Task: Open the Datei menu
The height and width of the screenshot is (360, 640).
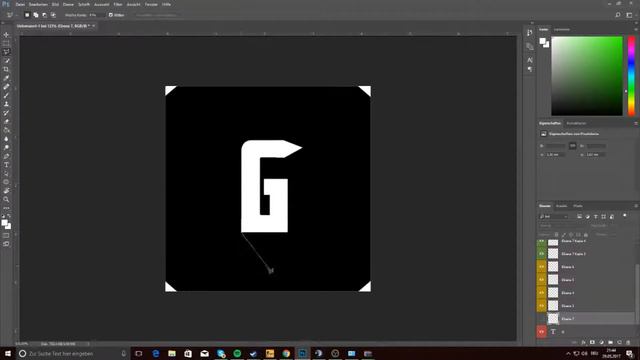Action: [x=20, y=4]
